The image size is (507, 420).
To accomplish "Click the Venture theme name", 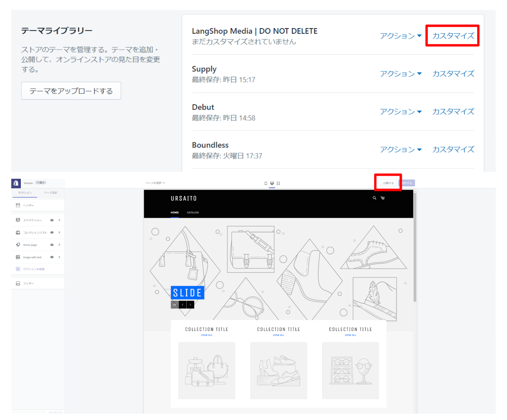I will [x=28, y=183].
